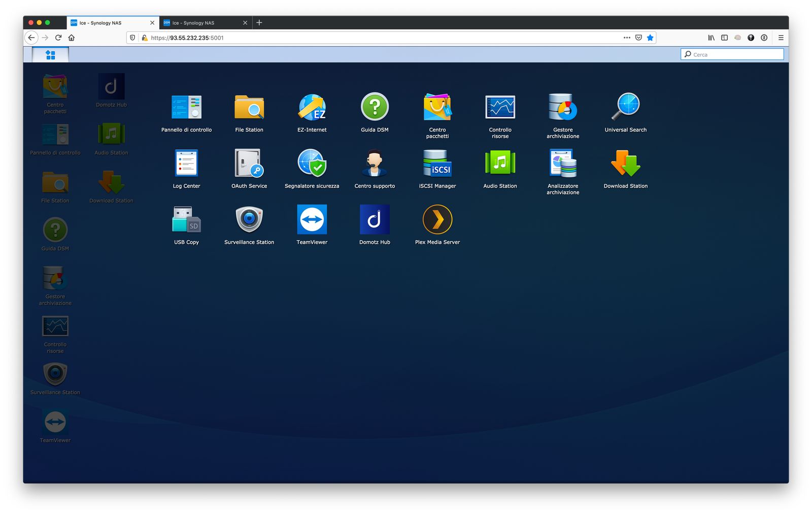
Task: Open the page actions three-dot menu
Action: click(x=627, y=38)
